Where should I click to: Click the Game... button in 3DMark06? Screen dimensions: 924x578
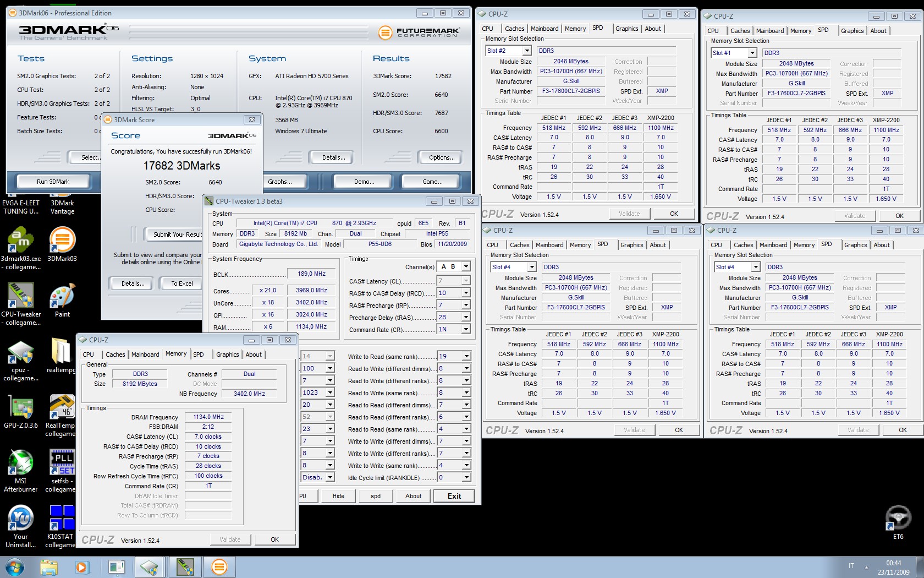pos(432,182)
